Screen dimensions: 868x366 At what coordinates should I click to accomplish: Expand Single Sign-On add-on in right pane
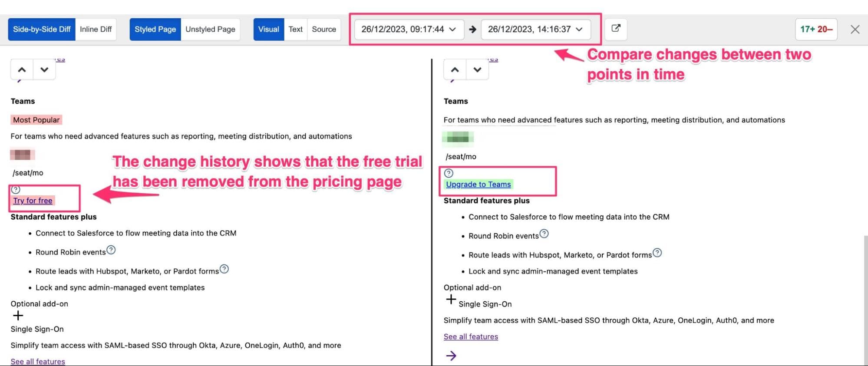click(451, 300)
